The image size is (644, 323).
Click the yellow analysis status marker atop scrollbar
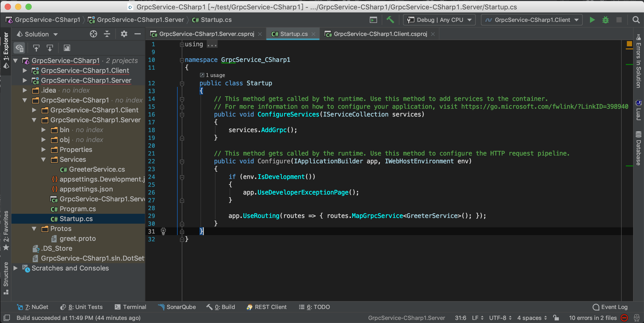coord(629,44)
